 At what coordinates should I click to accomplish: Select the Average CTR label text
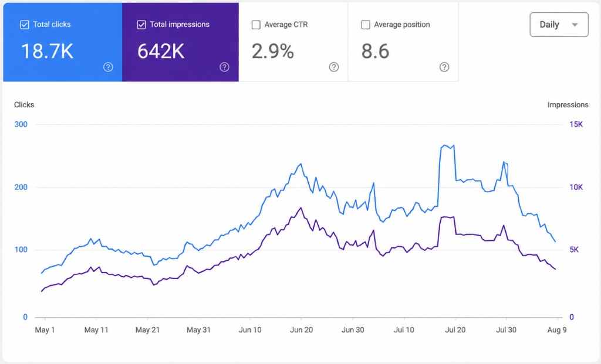pyautogui.click(x=286, y=25)
